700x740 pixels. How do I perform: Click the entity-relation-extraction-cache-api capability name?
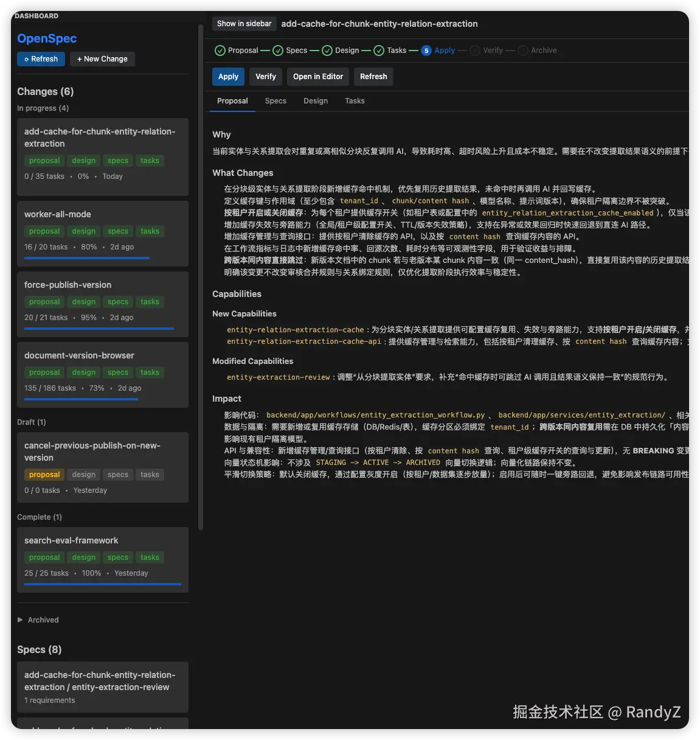tap(304, 341)
